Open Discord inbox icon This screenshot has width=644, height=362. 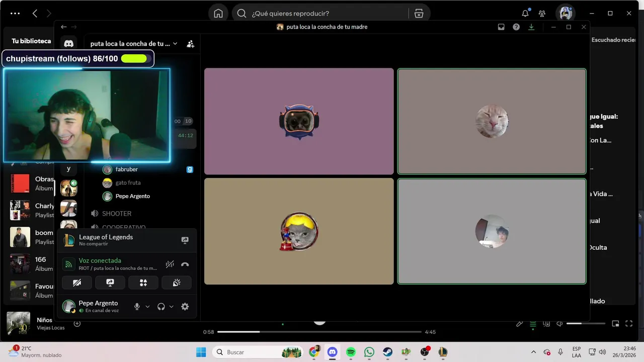[x=501, y=27]
